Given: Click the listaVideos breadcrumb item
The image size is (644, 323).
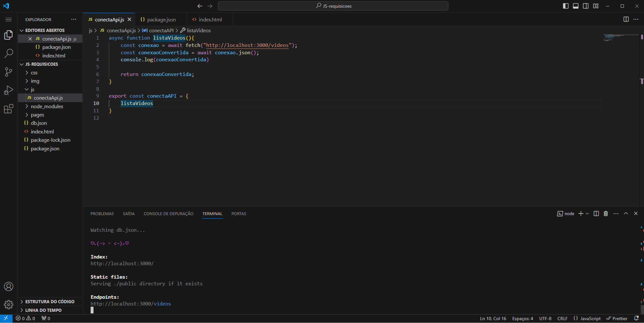Looking at the screenshot, I should pyautogui.click(x=196, y=30).
